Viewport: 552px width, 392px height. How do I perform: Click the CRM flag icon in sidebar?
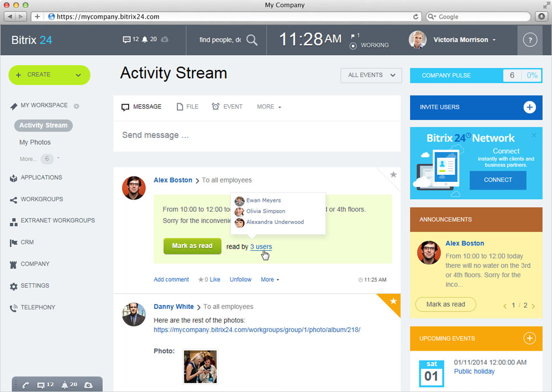click(x=13, y=243)
